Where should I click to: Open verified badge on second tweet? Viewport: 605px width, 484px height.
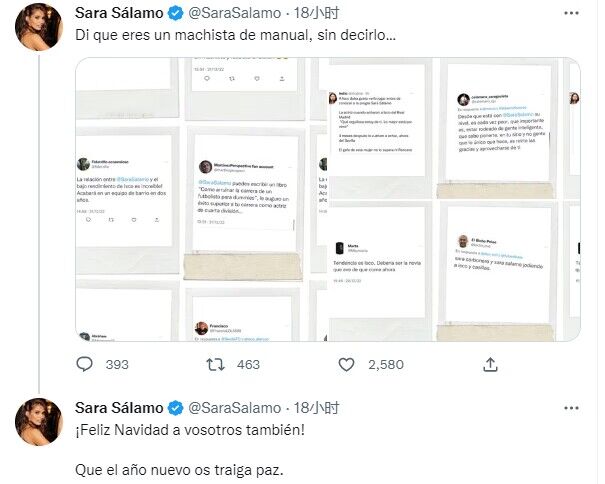pos(176,408)
